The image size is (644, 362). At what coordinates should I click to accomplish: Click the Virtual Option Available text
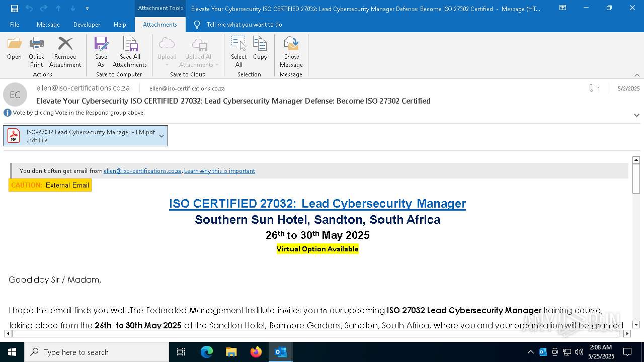317,249
